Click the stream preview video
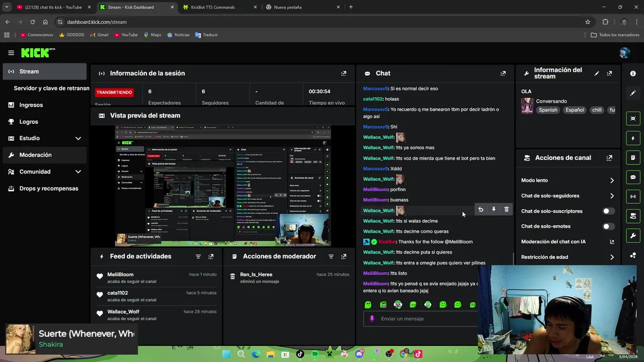 (223, 186)
